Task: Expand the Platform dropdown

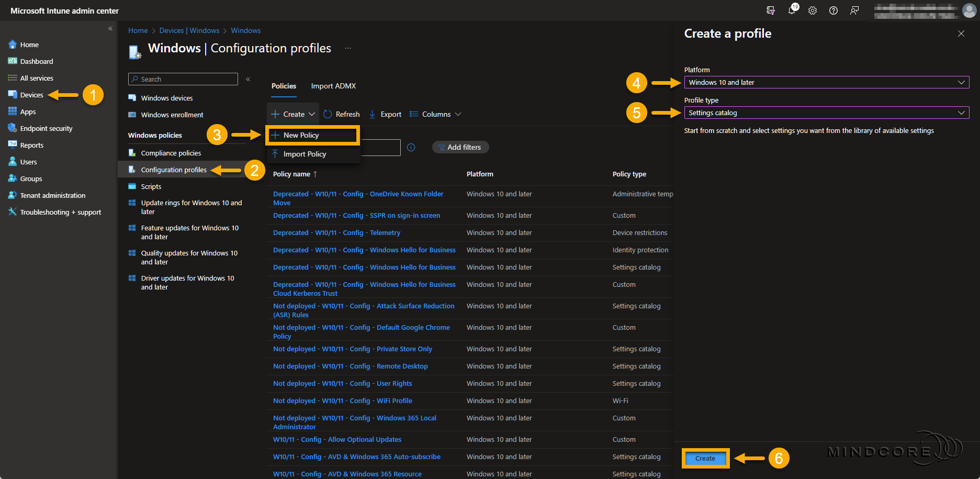Action: (x=826, y=83)
